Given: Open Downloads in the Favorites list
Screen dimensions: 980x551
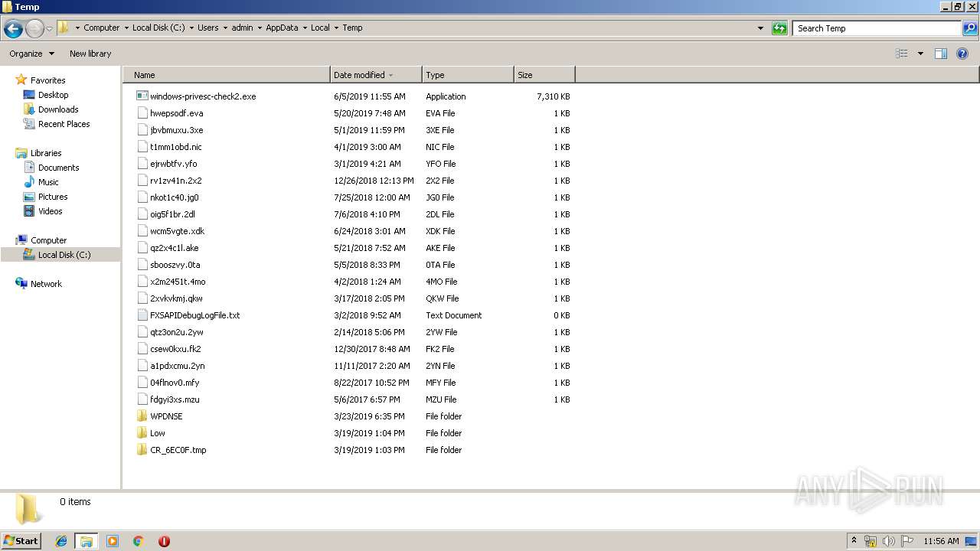Looking at the screenshot, I should click(58, 109).
